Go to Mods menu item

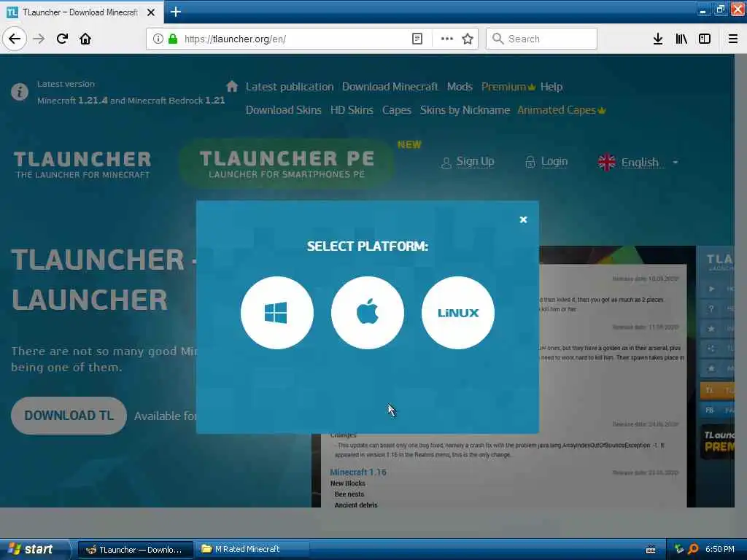tap(460, 87)
